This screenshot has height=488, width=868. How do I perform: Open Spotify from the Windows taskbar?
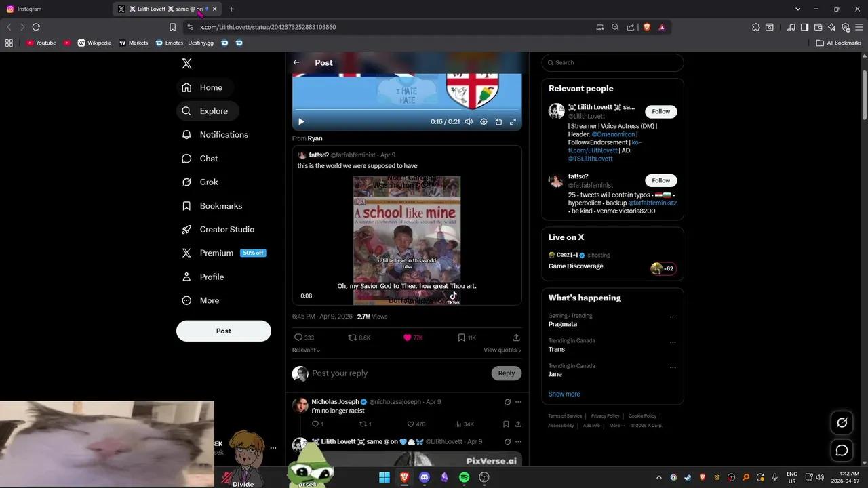465,477
